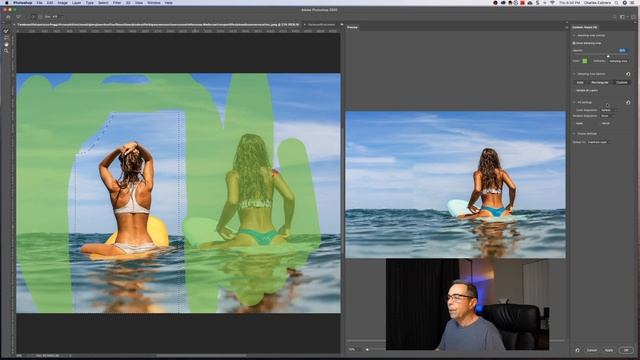This screenshot has width=640, height=360.
Task: Choose Rectangular sampling area option
Action: tap(600, 82)
